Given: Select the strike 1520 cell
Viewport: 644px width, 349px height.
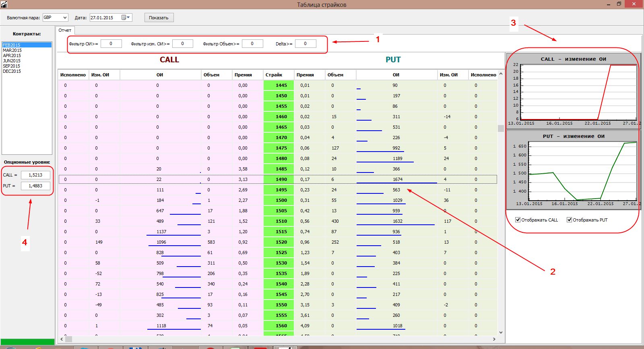Looking at the screenshot, I should click(x=279, y=242).
